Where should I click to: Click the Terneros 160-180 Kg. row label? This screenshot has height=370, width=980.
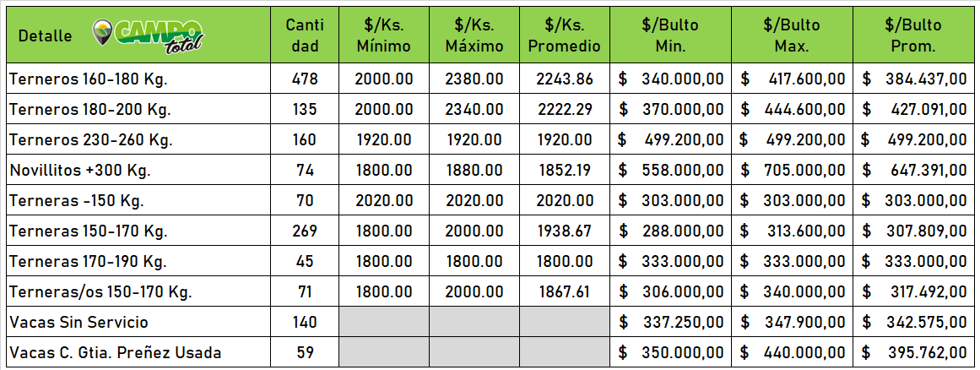click(x=89, y=79)
